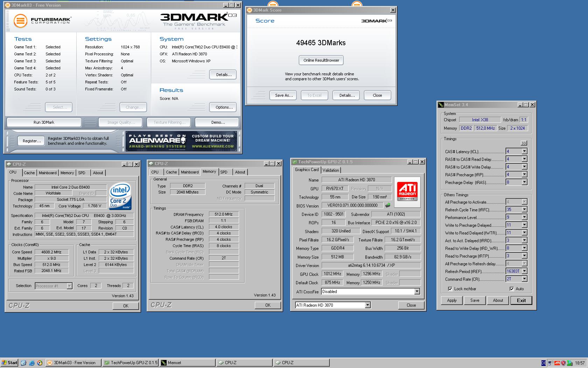Click Save As in the 3DMark Score window

pos(283,95)
